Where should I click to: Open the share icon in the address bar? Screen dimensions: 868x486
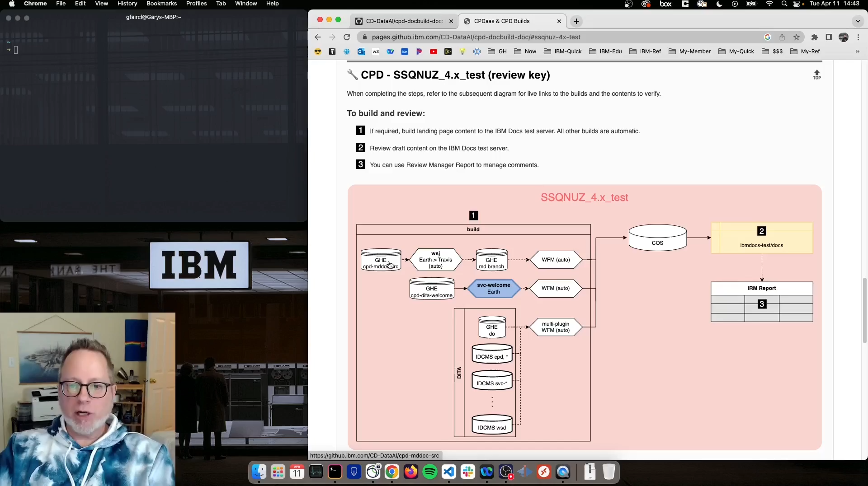click(782, 37)
